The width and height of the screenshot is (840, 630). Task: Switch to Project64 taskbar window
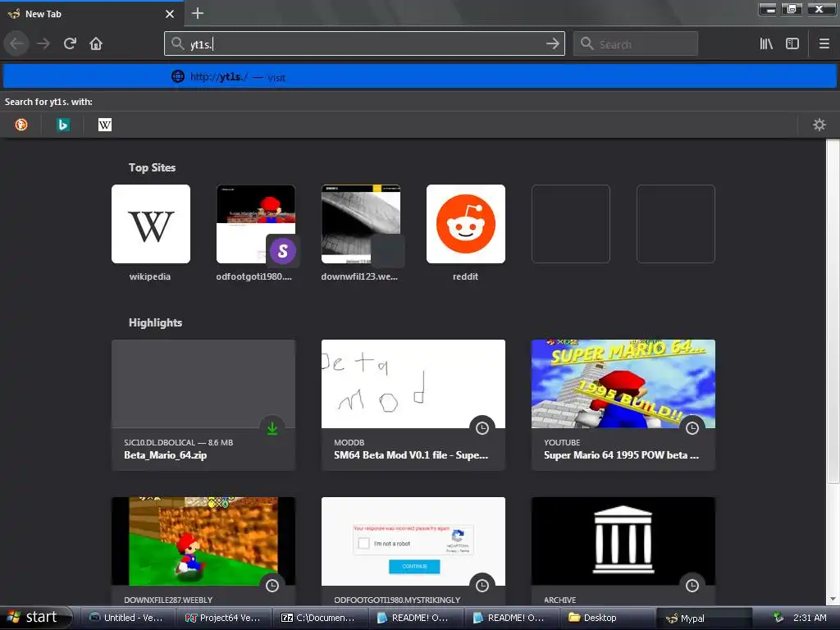pos(223,618)
